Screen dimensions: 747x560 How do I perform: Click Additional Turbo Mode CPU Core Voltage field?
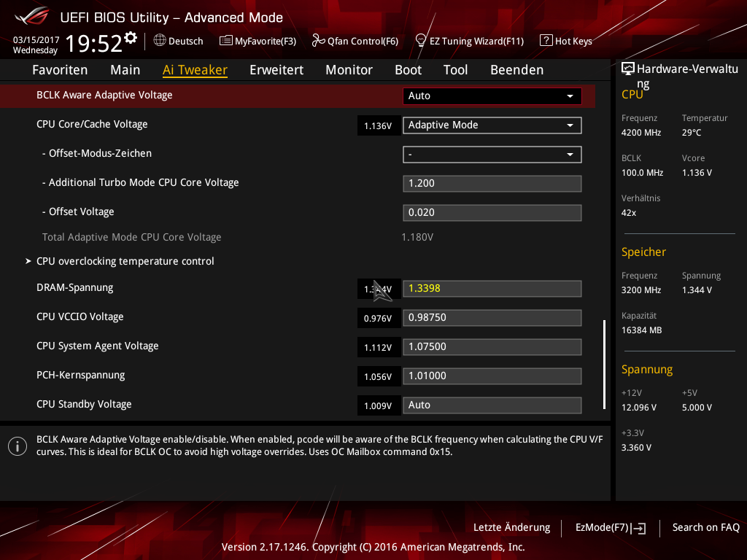pyautogui.click(x=492, y=183)
